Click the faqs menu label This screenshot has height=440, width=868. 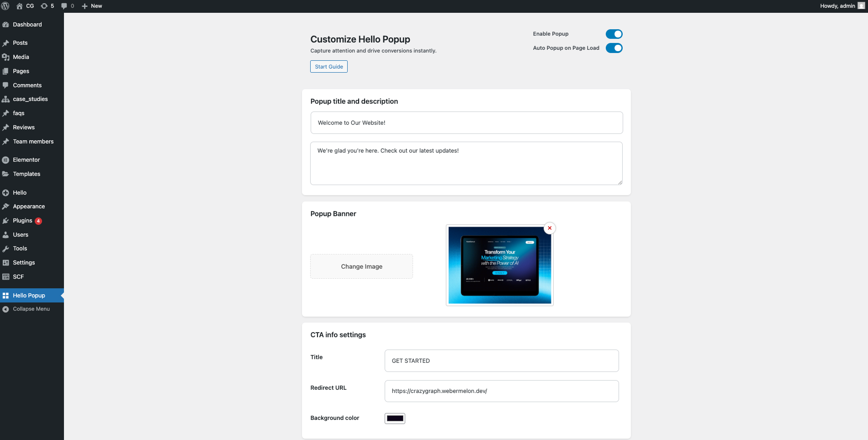(19, 113)
